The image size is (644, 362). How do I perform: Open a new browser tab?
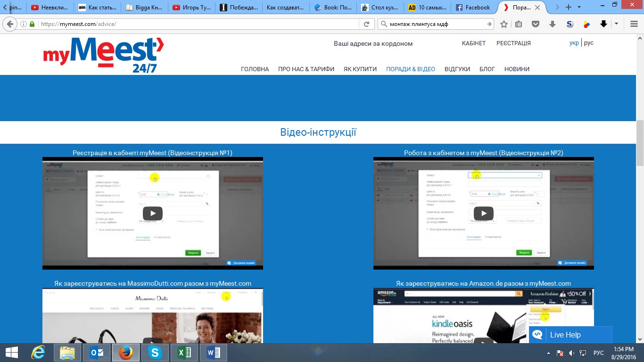click(569, 7)
